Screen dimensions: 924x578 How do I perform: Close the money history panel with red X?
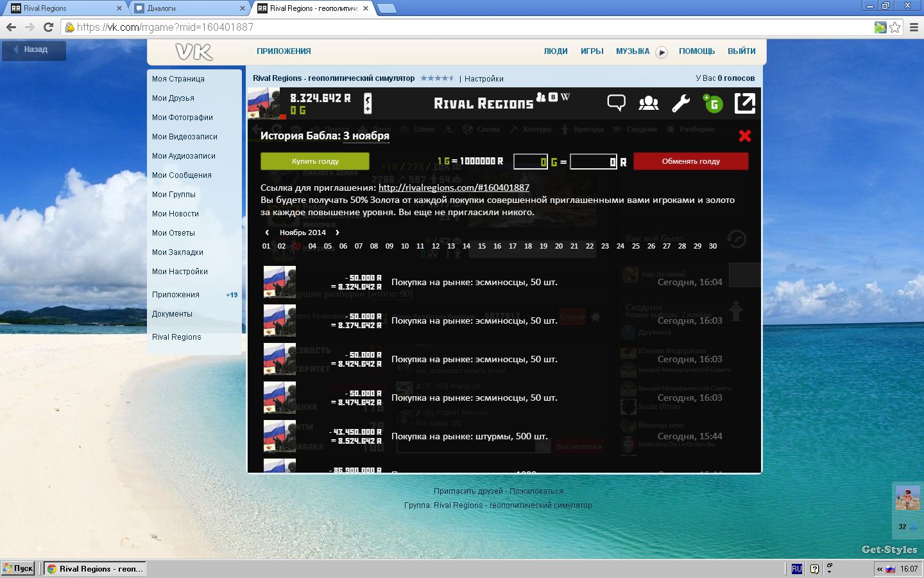(745, 136)
